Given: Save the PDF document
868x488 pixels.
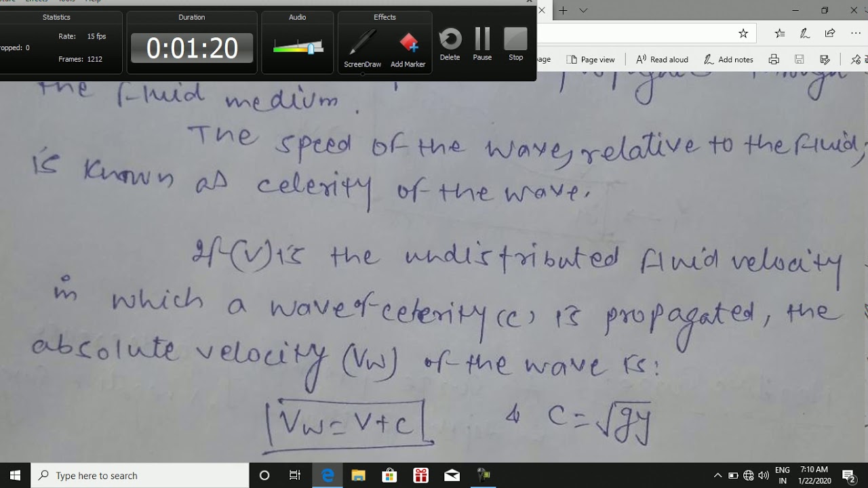Looking at the screenshot, I should (800, 60).
